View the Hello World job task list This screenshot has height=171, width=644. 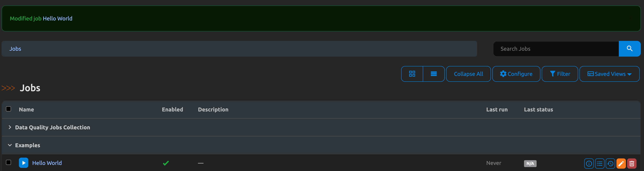[600, 164]
